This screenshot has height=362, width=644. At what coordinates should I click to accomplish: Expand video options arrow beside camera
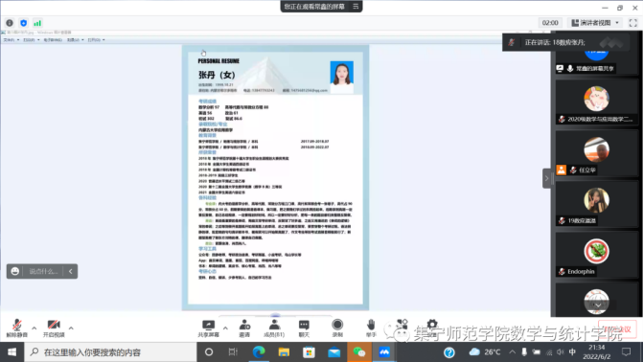(x=71, y=328)
